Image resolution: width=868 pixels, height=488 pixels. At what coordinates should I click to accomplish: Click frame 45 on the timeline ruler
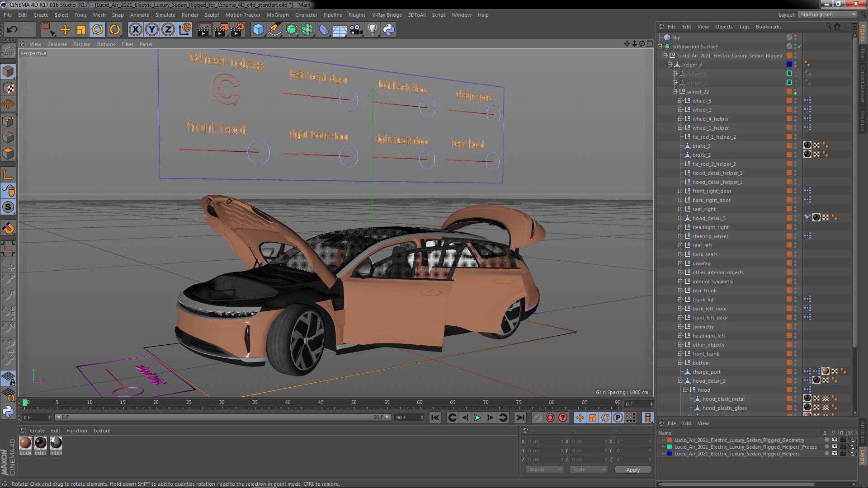tap(321, 402)
